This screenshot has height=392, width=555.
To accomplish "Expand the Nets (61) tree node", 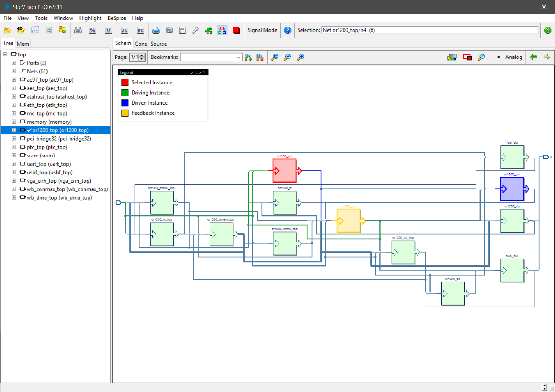I will click(14, 71).
